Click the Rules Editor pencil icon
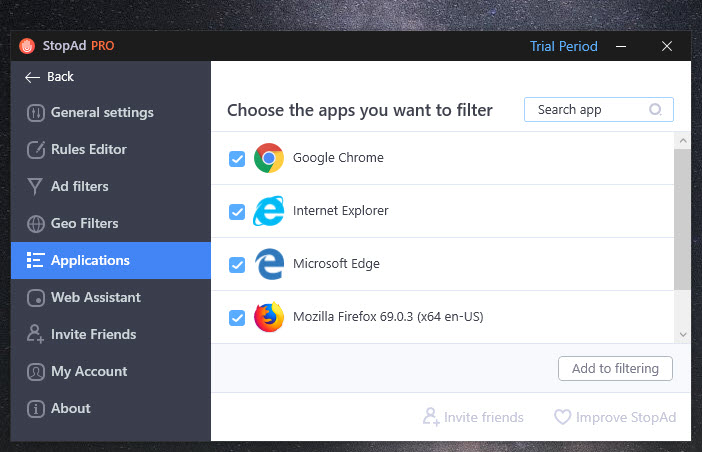The height and width of the screenshot is (452, 702). pyautogui.click(x=36, y=149)
